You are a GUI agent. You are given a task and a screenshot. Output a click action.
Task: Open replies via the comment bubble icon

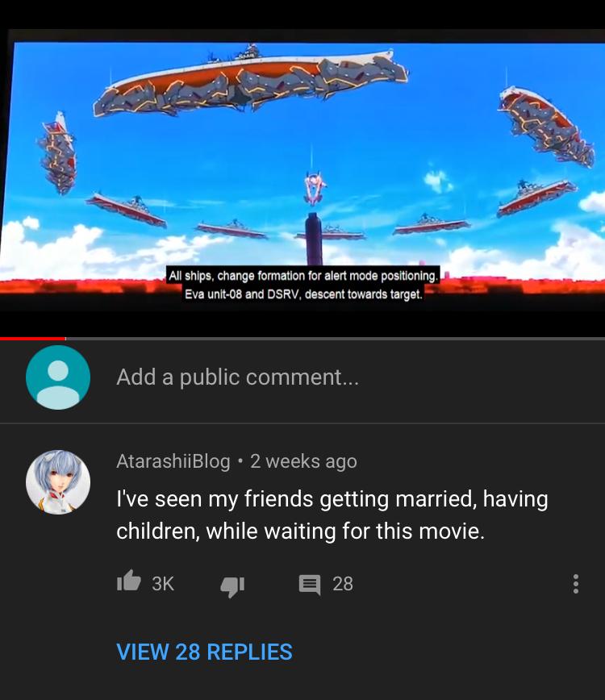tap(310, 584)
